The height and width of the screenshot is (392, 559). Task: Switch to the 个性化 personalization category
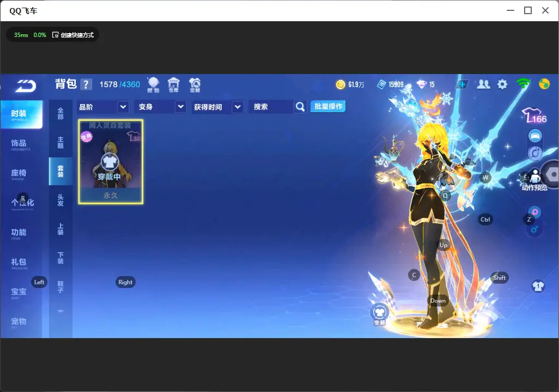[21, 204]
